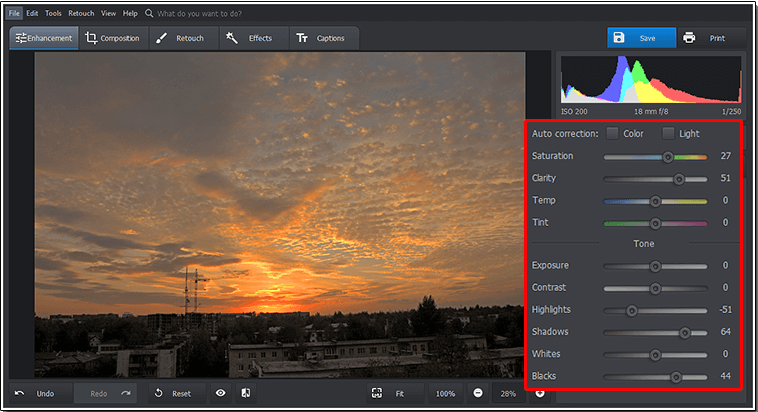Click the Undo button
Image resolution: width=758 pixels, height=412 pixels.
(41, 394)
